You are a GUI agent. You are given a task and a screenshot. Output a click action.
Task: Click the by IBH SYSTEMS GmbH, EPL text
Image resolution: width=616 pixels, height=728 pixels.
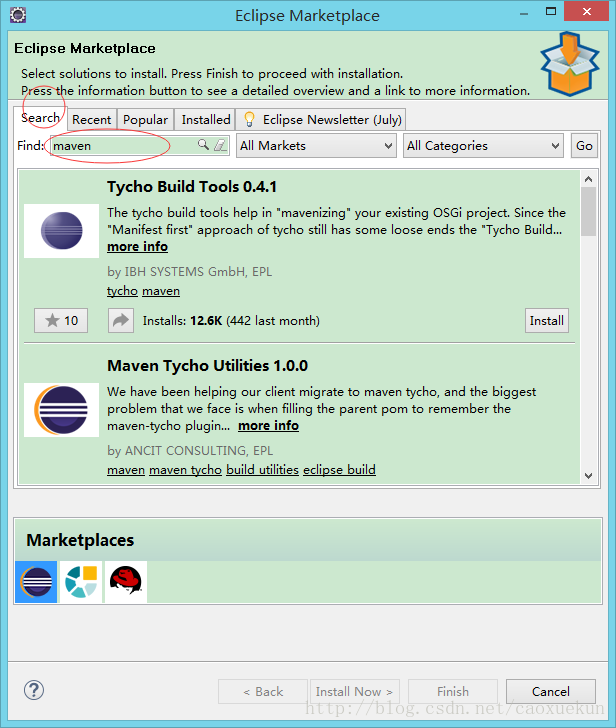click(x=190, y=272)
